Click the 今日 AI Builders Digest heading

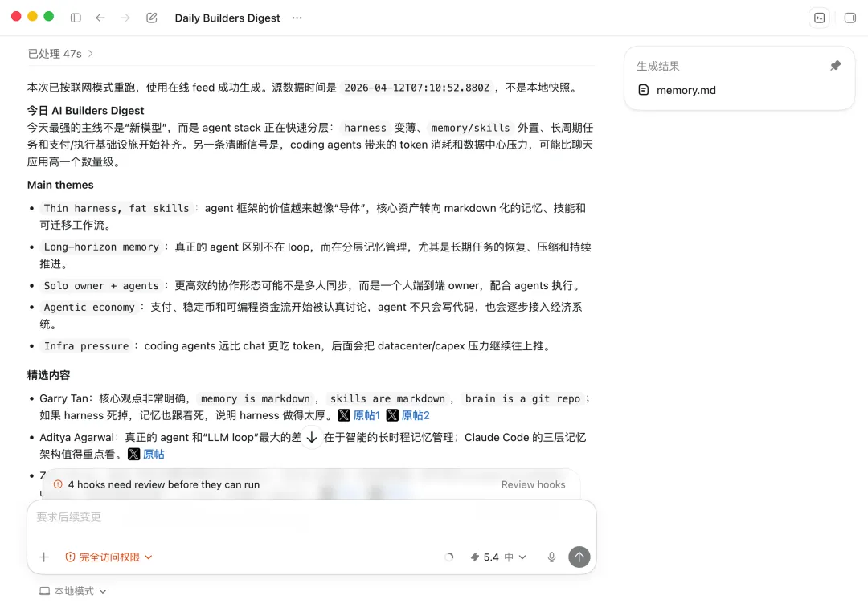(x=85, y=111)
